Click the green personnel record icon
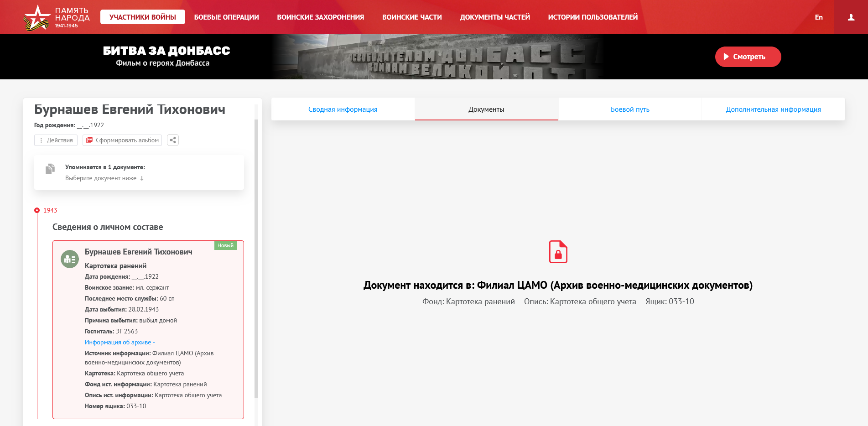This screenshot has height=426, width=868. [70, 259]
